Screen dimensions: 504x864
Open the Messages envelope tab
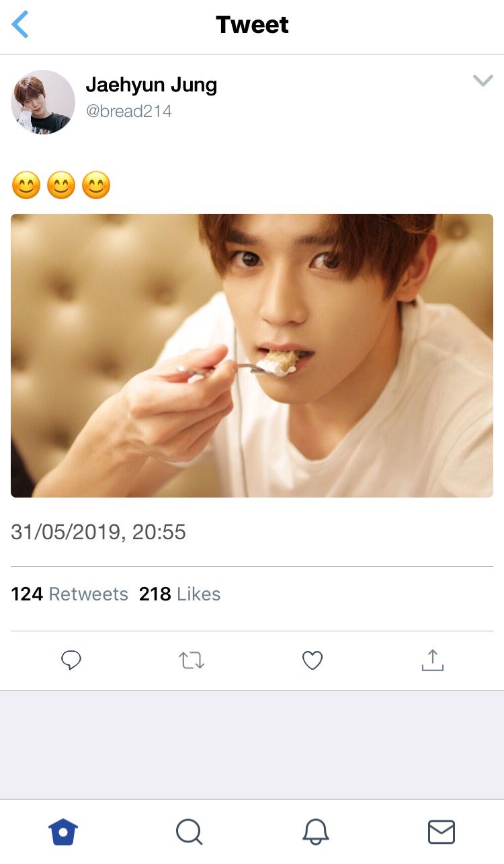(441, 832)
